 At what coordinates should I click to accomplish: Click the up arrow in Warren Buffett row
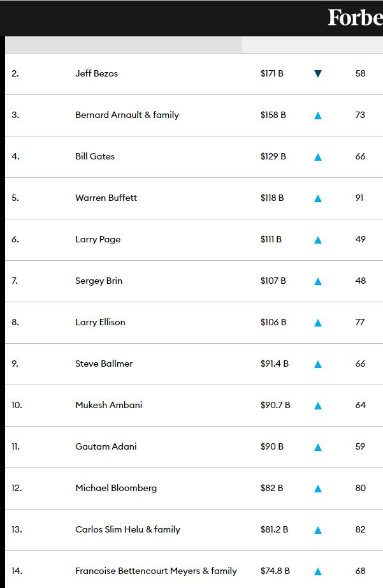tap(318, 198)
